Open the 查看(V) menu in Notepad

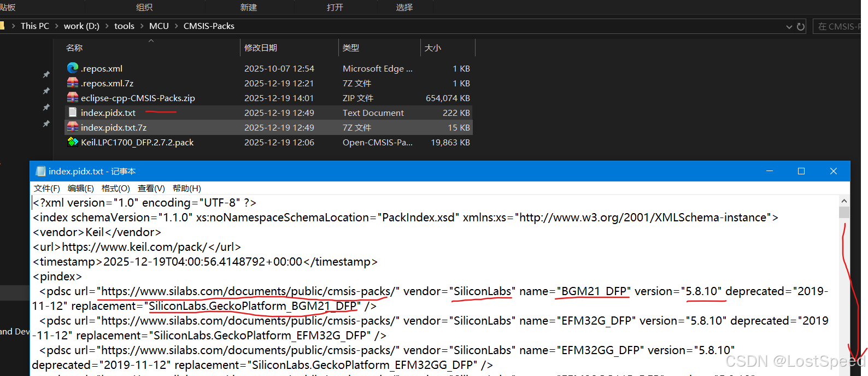(x=151, y=188)
